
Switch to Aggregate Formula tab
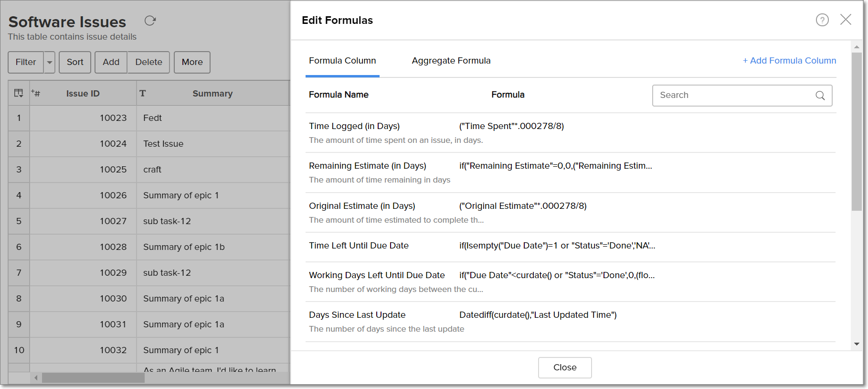point(451,61)
